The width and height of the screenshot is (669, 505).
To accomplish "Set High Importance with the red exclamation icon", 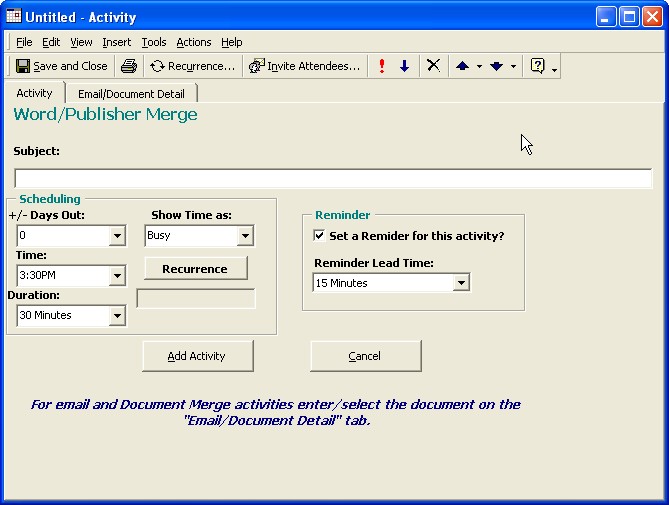I will (382, 66).
